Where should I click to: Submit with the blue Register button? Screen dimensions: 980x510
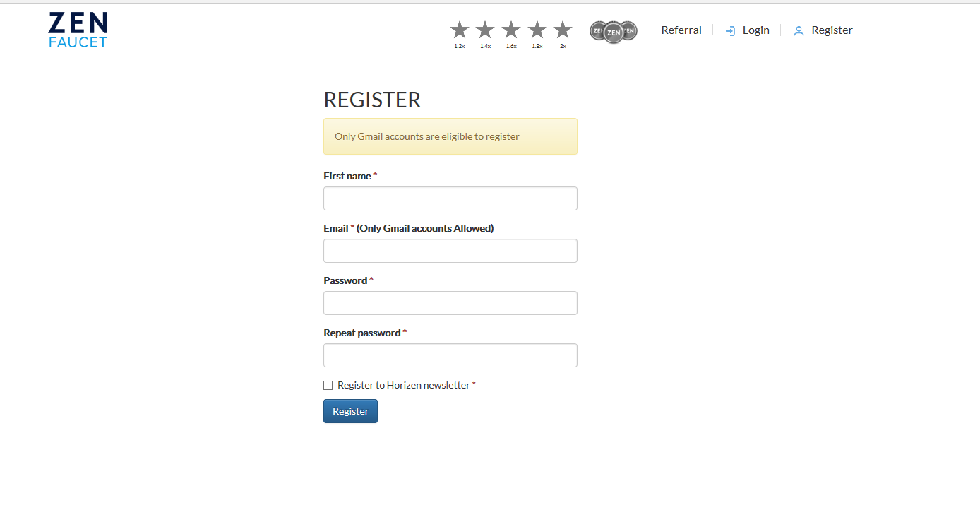350,411
